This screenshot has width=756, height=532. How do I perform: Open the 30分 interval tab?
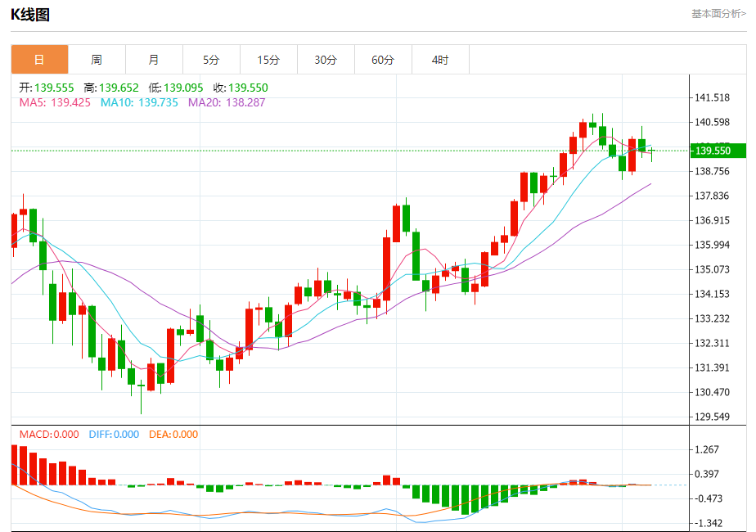(x=326, y=60)
